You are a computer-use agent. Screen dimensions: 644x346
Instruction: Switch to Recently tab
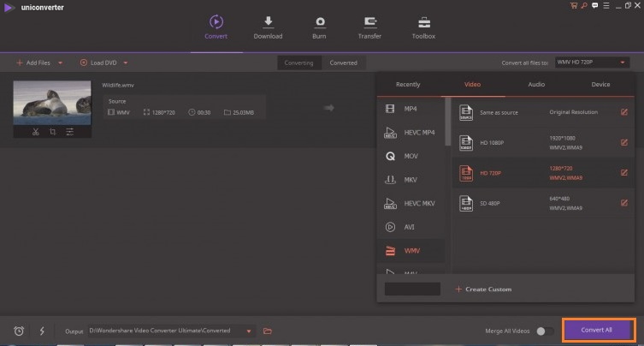coord(408,84)
